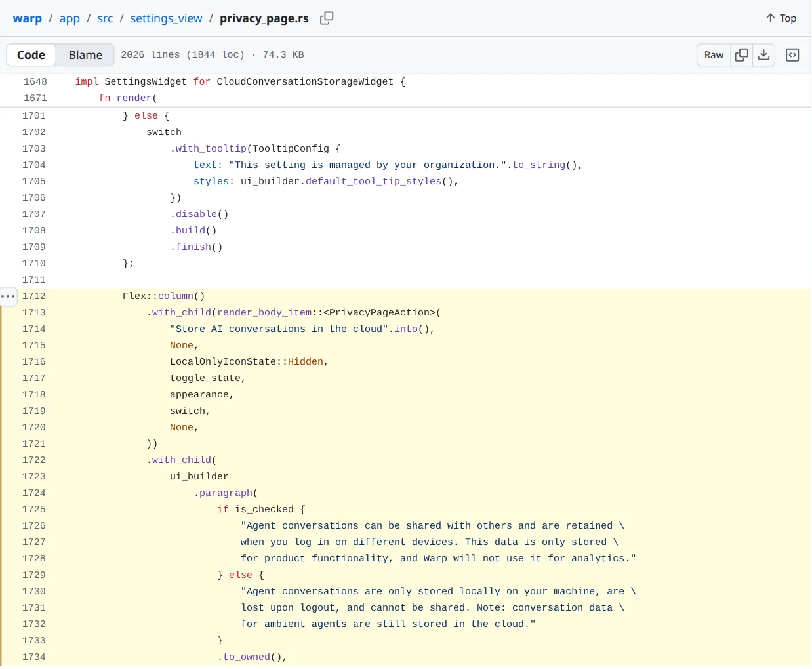This screenshot has height=669, width=812.
Task: Open the symbols panel icon
Action: pyautogui.click(x=792, y=55)
